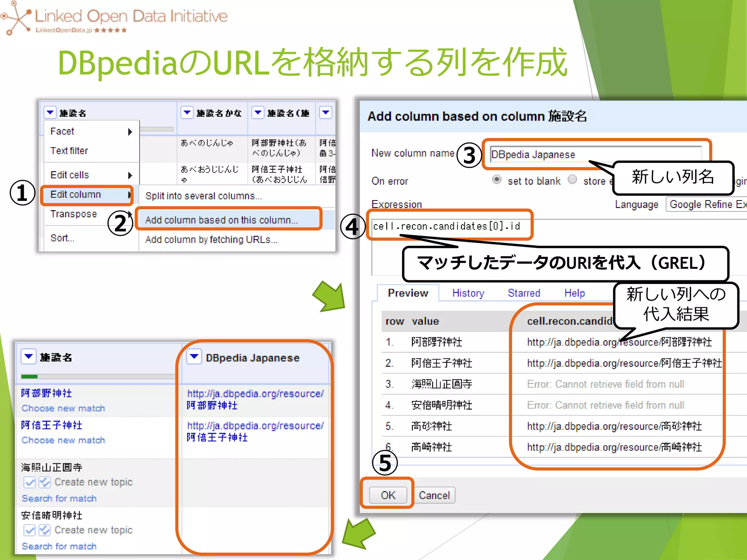Open the 阿倍王子神社 matched link in 施設名 column
747x560 pixels.
click(51, 425)
